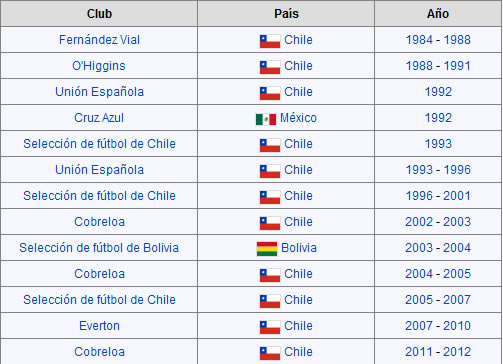Open the Fernández Vial club link
Viewport: 503px width, 364px height.
click(x=99, y=40)
